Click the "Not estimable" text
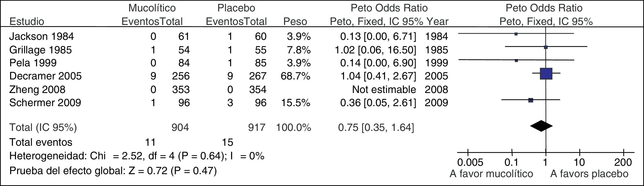This screenshot has width=644, height=186. click(x=384, y=90)
